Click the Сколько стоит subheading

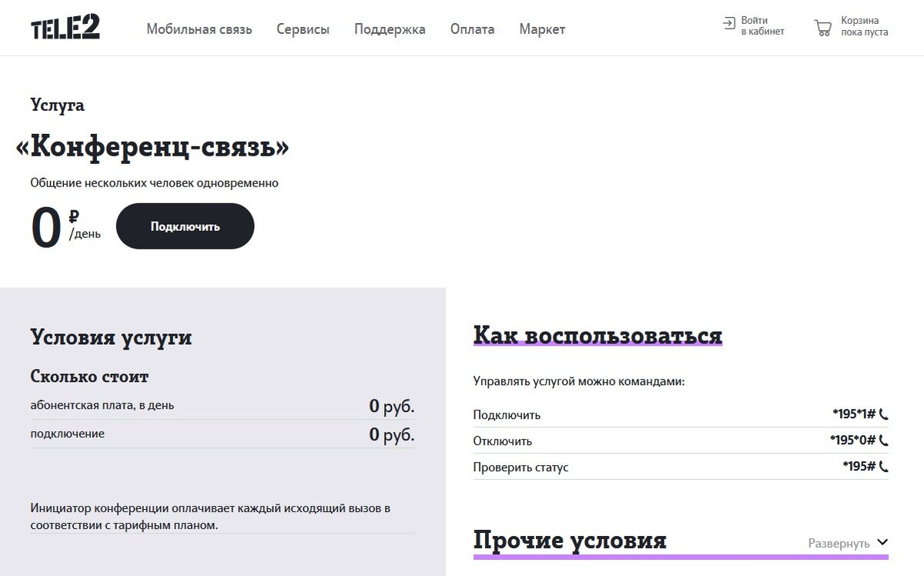[89, 377]
